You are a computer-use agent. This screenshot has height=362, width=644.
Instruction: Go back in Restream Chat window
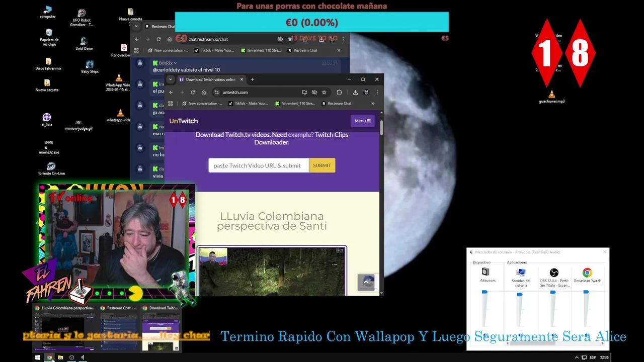pyautogui.click(x=137, y=39)
